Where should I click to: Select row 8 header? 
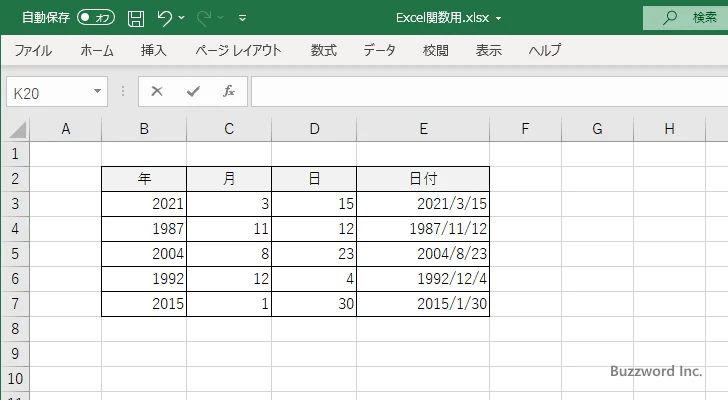(x=15, y=329)
